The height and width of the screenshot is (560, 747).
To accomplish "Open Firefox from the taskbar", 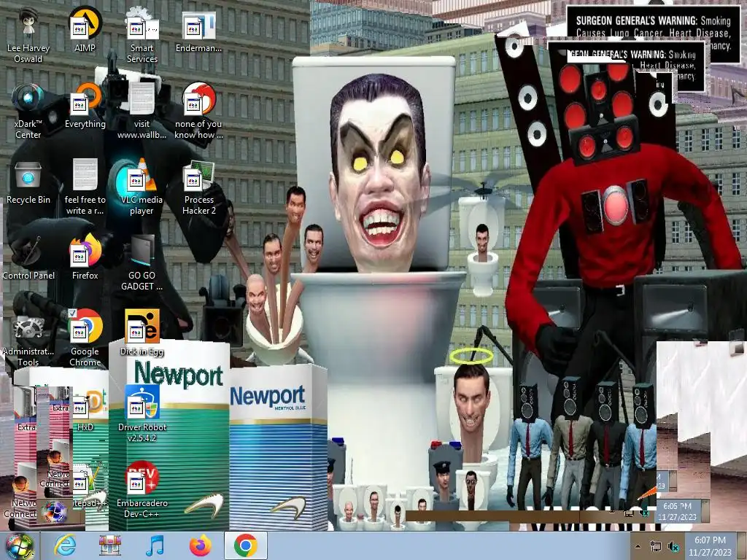I will [200, 545].
